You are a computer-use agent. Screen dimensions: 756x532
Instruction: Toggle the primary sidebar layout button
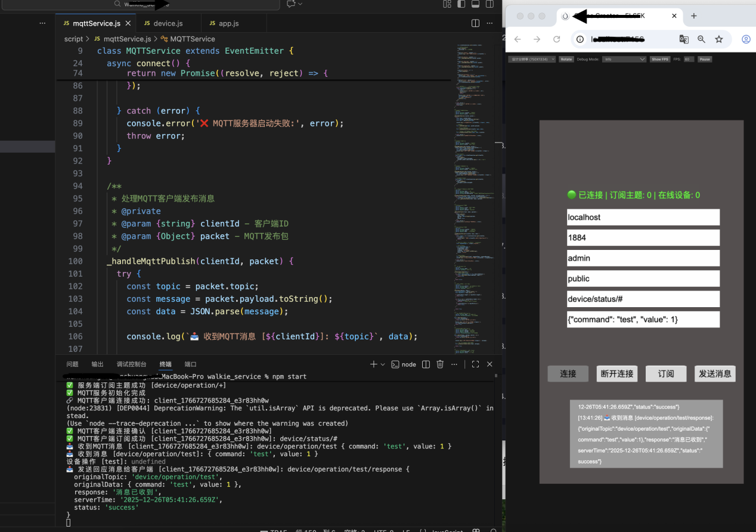(x=461, y=4)
